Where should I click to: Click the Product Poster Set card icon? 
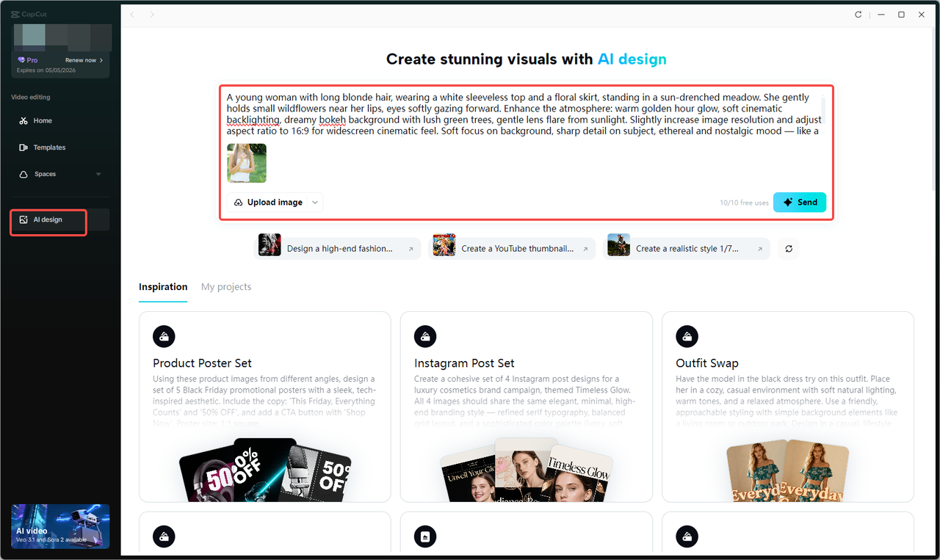click(164, 336)
